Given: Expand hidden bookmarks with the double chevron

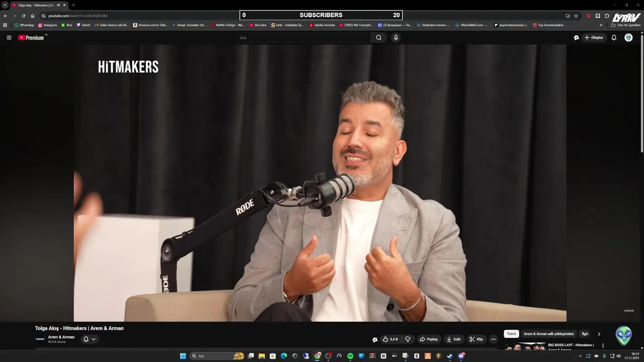Looking at the screenshot, I should pyautogui.click(x=601, y=25).
